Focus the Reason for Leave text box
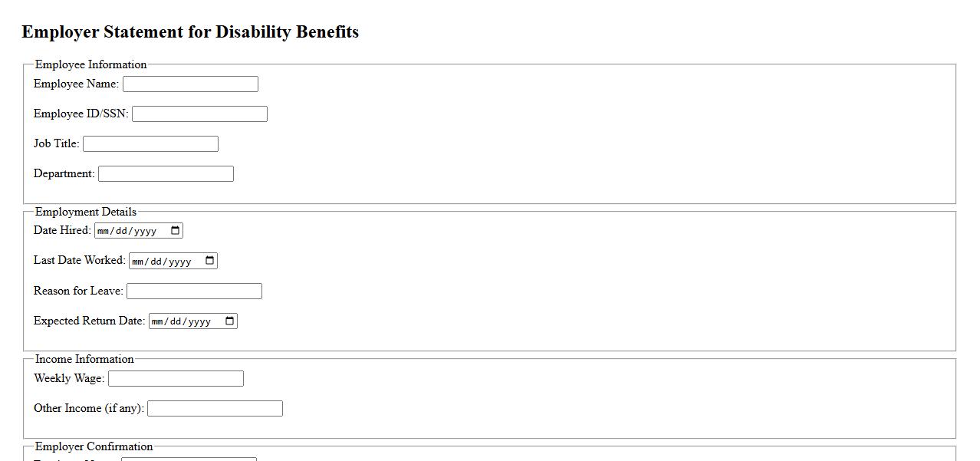The height and width of the screenshot is (461, 980). click(194, 291)
